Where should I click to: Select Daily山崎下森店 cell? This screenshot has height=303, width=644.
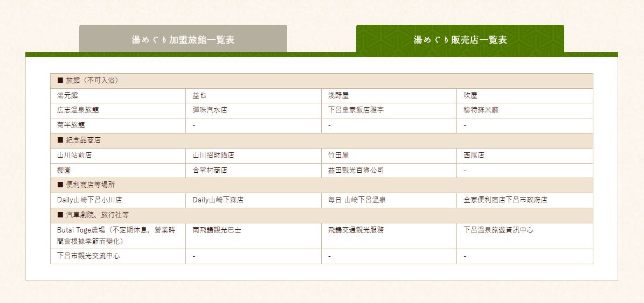tap(253, 201)
